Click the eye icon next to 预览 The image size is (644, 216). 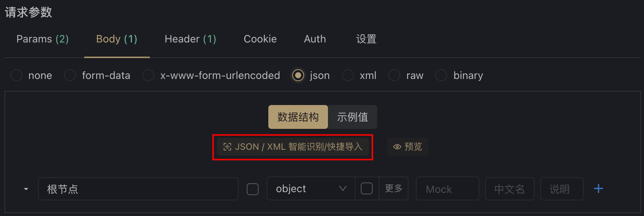pyautogui.click(x=397, y=147)
